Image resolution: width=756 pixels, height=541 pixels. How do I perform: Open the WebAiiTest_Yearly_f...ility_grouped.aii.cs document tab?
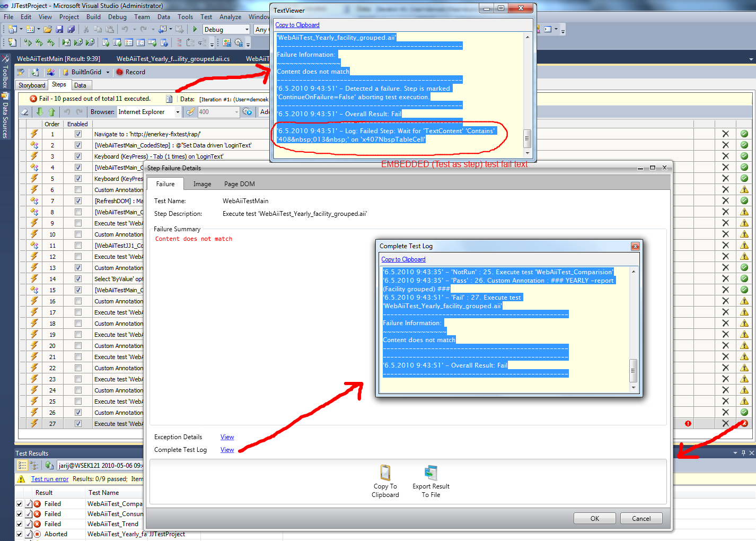pyautogui.click(x=173, y=59)
